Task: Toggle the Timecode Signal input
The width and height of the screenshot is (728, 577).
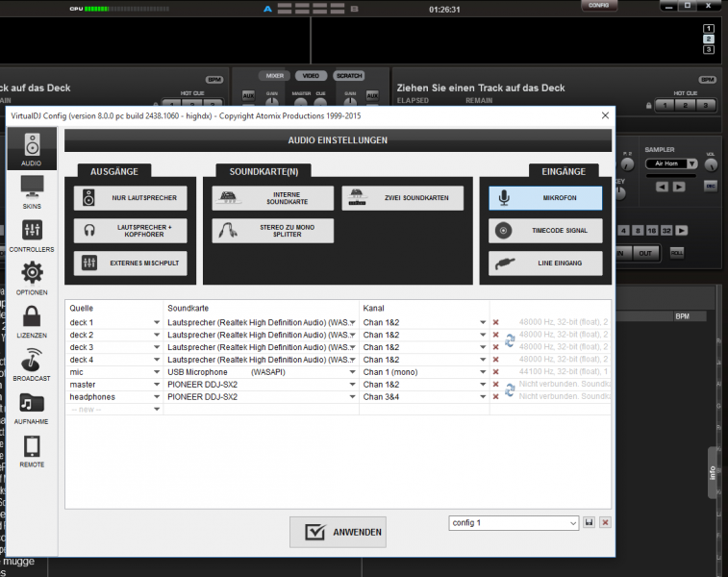Action: coord(545,231)
